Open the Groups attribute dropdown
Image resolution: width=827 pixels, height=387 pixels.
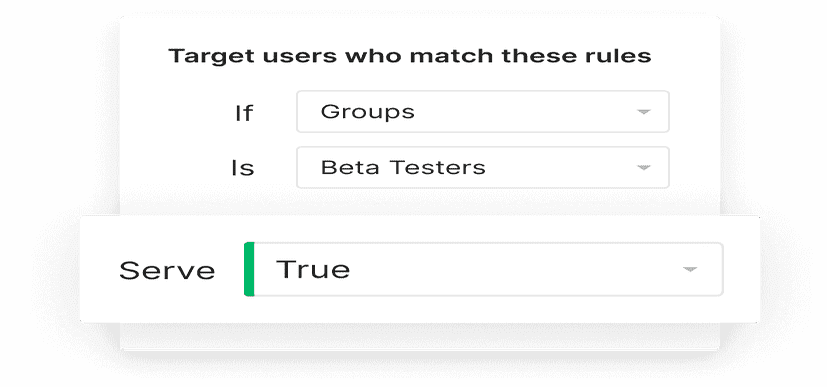click(483, 112)
